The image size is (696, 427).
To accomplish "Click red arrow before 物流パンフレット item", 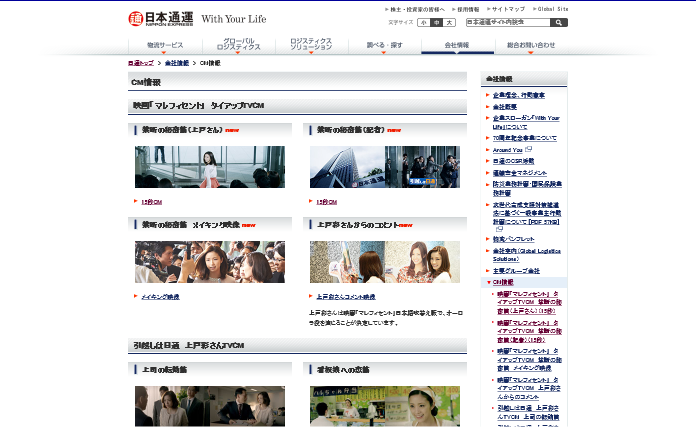I will pos(488,239).
